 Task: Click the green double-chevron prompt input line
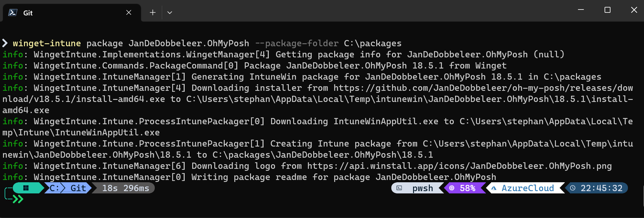click(x=18, y=199)
